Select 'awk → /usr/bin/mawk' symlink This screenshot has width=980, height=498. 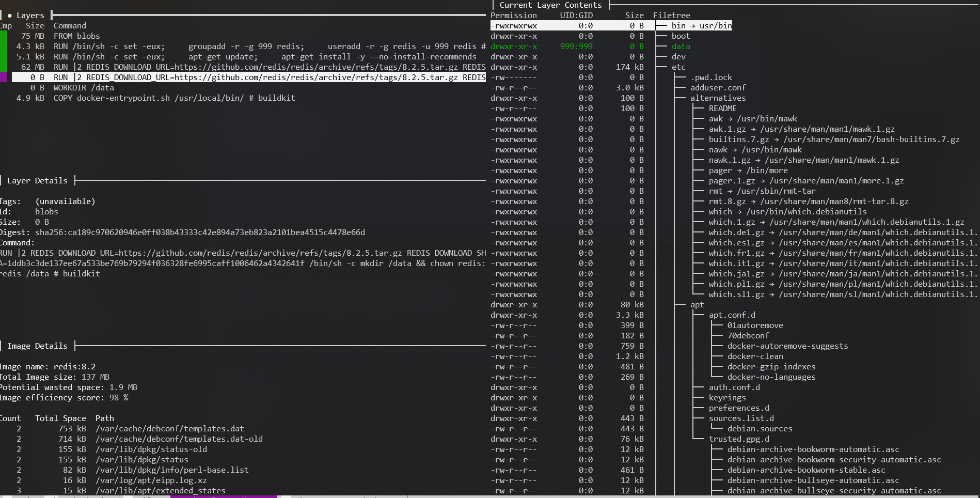pos(753,119)
